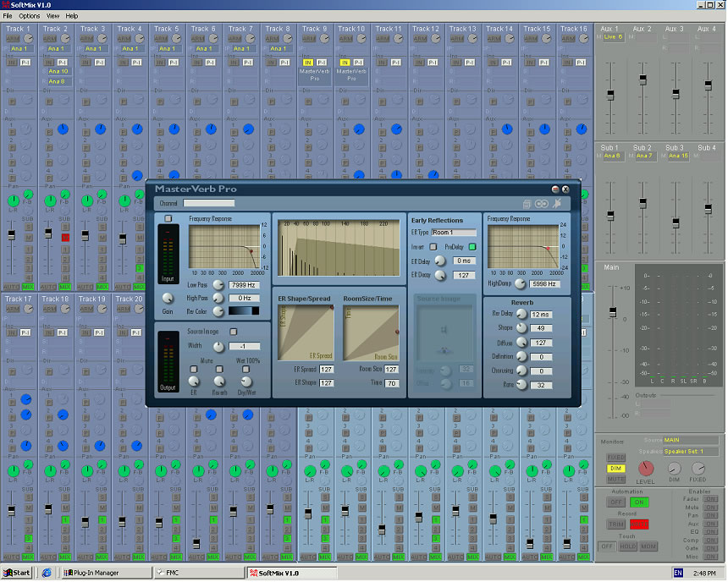Click the copy preset icon in MasterVerb Pro
The height and width of the screenshot is (582, 728).
click(527, 204)
